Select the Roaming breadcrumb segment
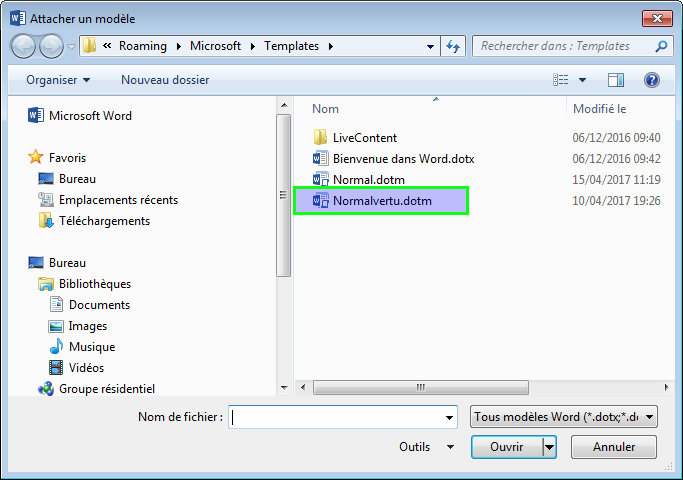This screenshot has height=480, width=683. [x=143, y=46]
